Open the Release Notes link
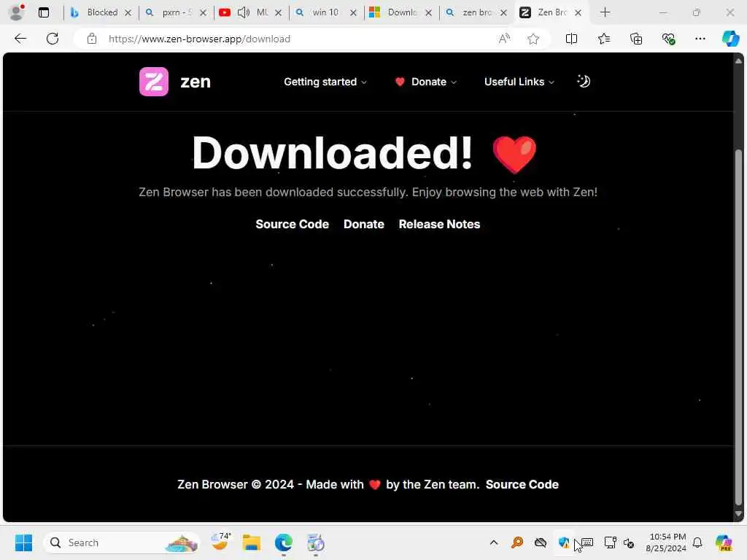747x560 pixels. coord(439,225)
